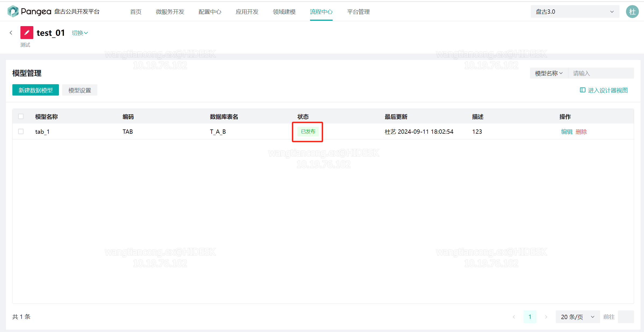This screenshot has height=332, width=644.
Task: Click the 模型管理 heading
Action: 27,73
